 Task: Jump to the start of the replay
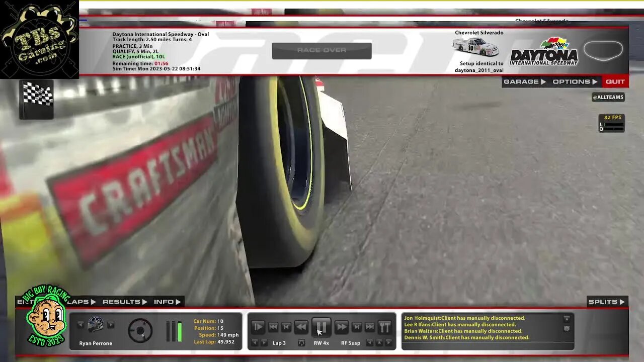click(273, 327)
